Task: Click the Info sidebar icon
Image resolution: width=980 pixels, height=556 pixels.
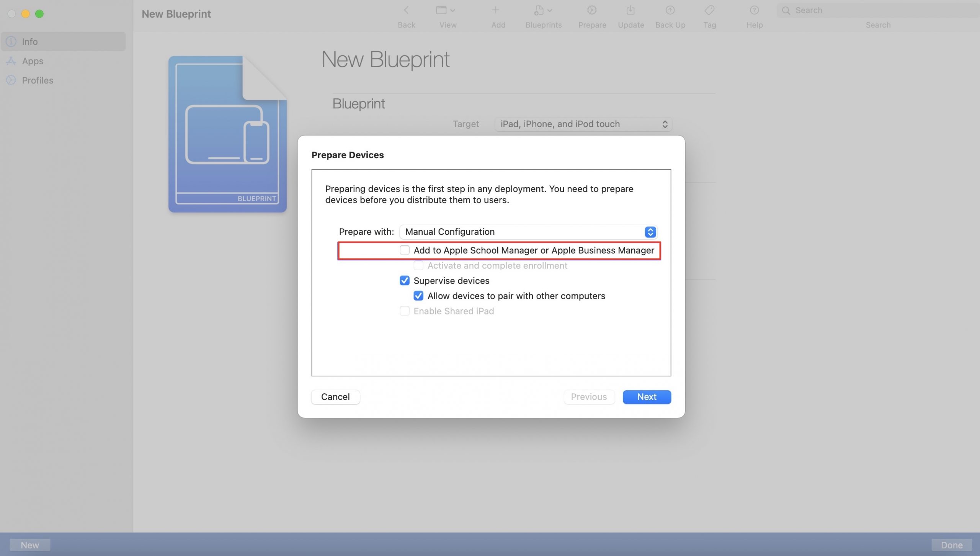Action: click(x=11, y=41)
